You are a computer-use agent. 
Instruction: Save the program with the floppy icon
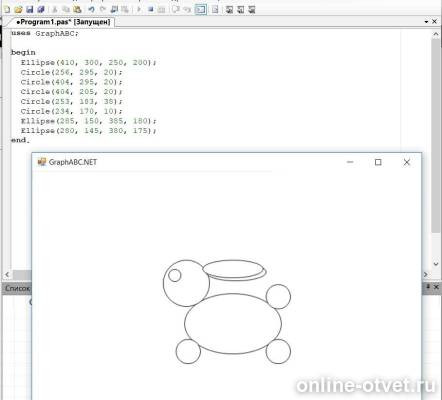pyautogui.click(x=30, y=9)
